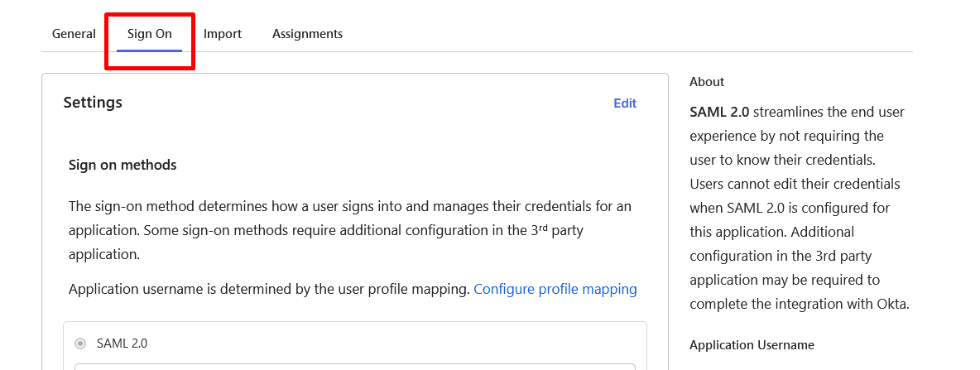The height and width of the screenshot is (370, 980).
Task: Click the Settings panel heading
Action: click(93, 103)
